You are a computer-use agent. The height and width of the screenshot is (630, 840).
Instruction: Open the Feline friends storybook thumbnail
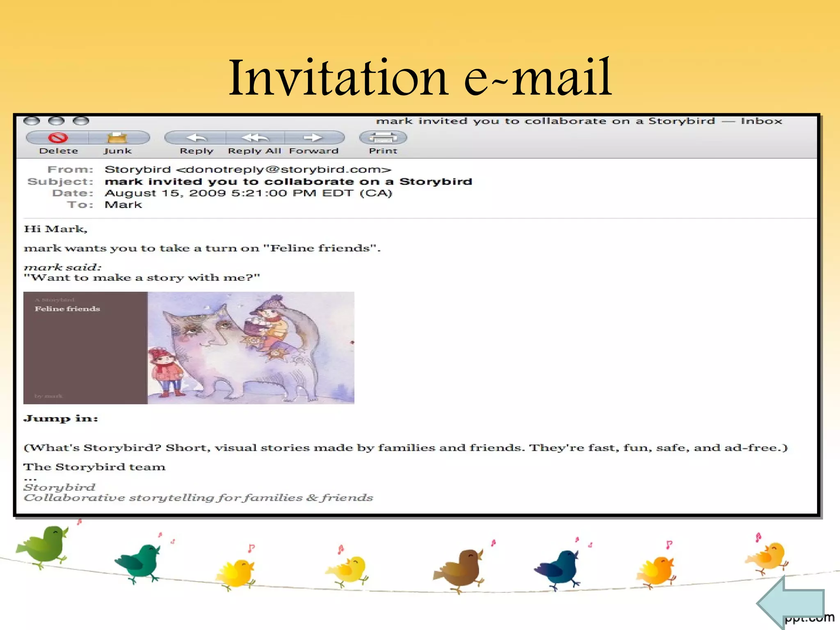pyautogui.click(x=189, y=348)
